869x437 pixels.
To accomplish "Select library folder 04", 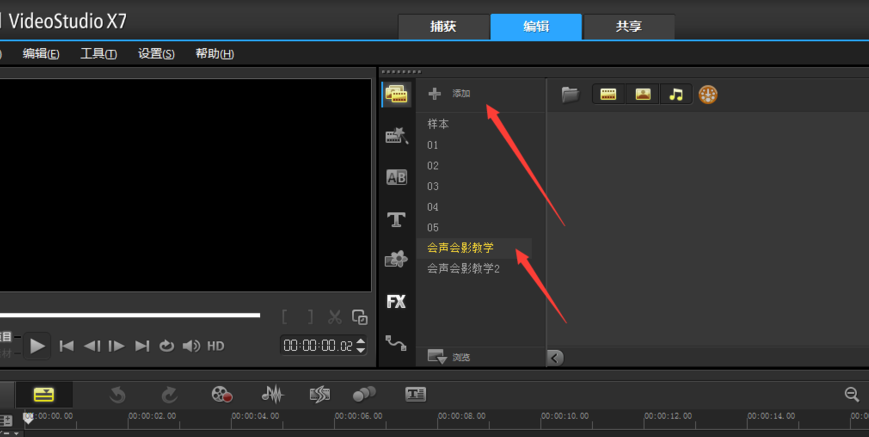I will [433, 207].
